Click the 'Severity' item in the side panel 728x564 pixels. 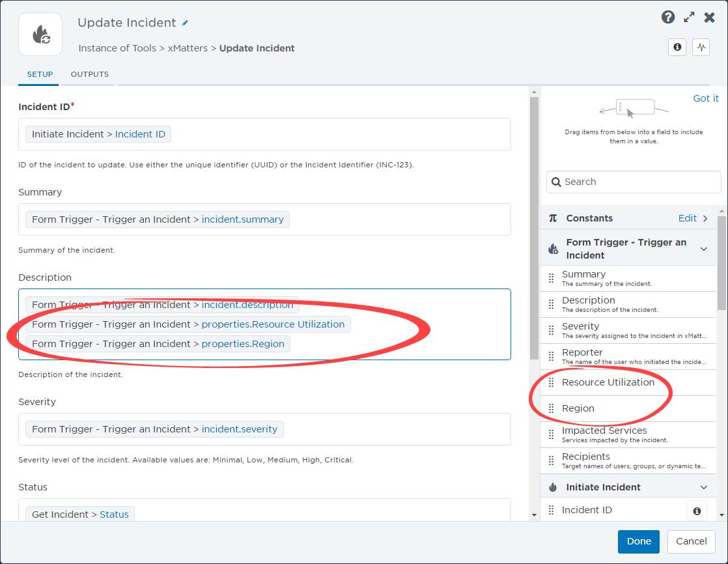[x=628, y=330]
